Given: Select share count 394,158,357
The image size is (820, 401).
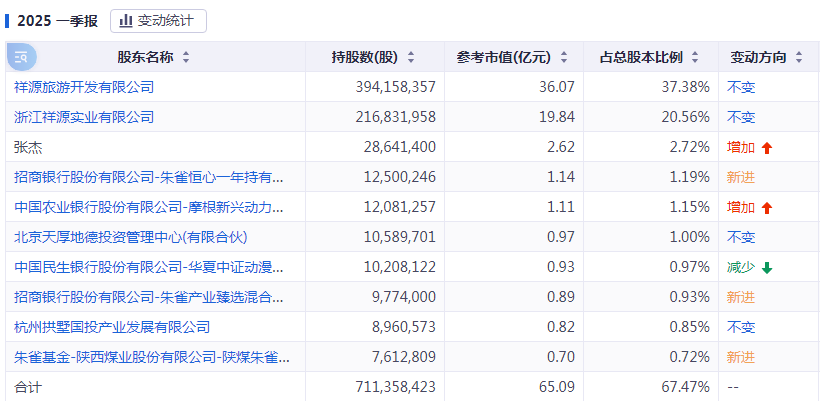Looking at the screenshot, I should click(x=395, y=87).
